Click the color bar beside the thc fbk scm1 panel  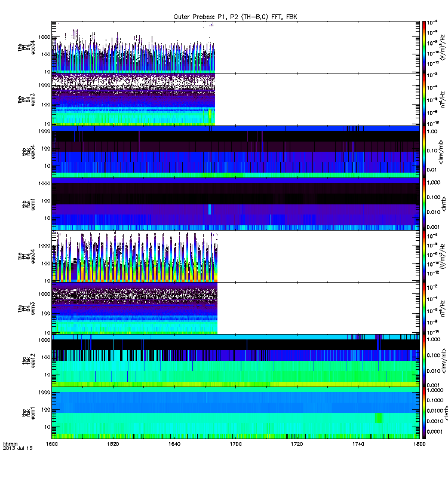(x=424, y=413)
